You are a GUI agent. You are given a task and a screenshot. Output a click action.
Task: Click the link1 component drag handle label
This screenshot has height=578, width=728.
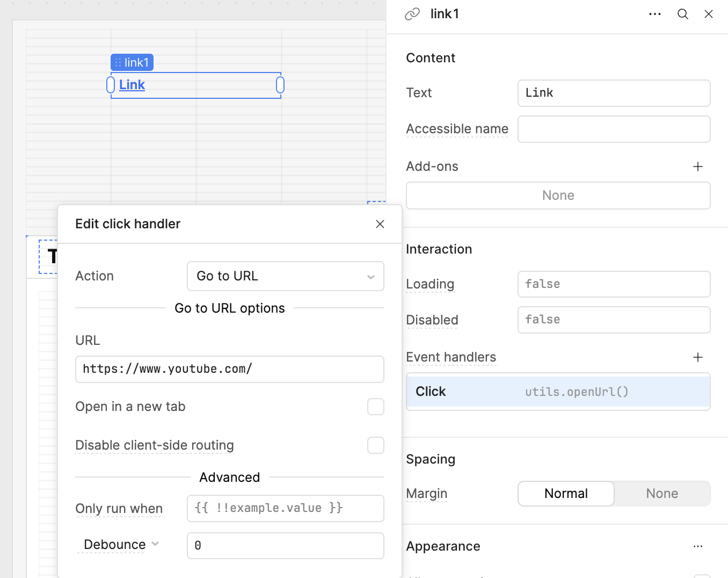point(132,62)
